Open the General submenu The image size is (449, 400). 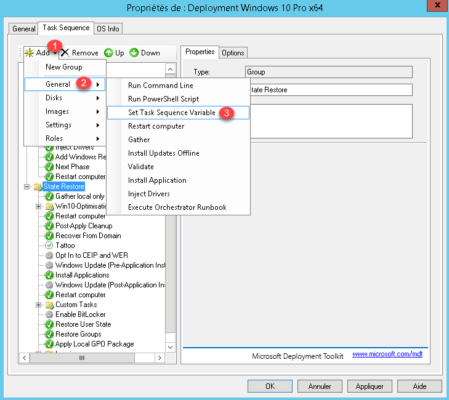tap(65, 84)
